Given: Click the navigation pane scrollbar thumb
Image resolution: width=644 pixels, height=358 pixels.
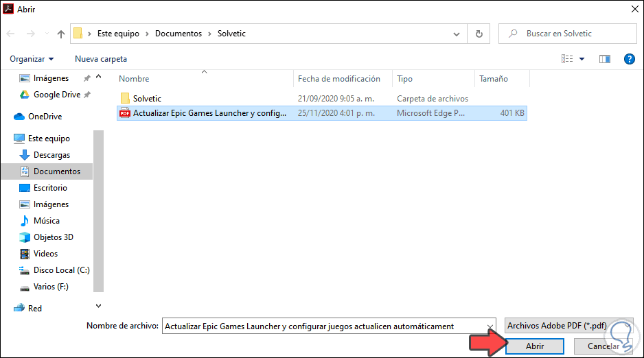Looking at the screenshot, I should [99, 211].
